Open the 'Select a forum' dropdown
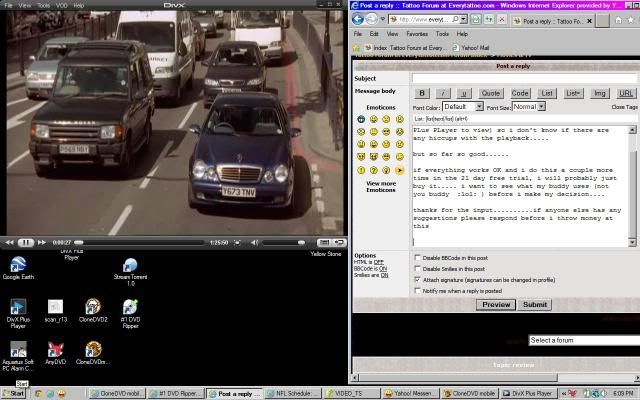The image size is (640, 400). [x=584, y=340]
